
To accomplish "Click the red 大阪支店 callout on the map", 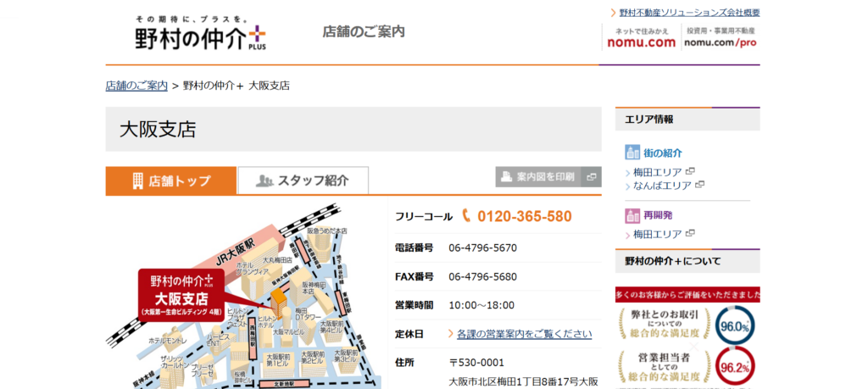I will [181, 295].
